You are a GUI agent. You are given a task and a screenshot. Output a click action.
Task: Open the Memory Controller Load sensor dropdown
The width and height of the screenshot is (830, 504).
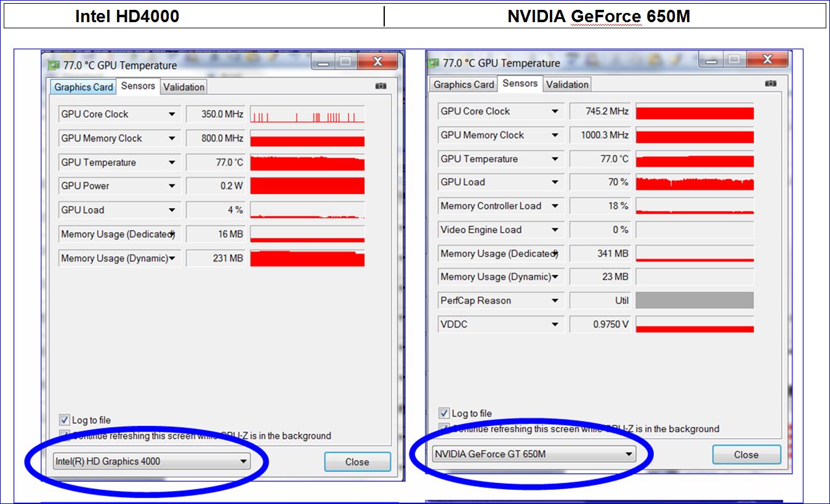click(555, 206)
